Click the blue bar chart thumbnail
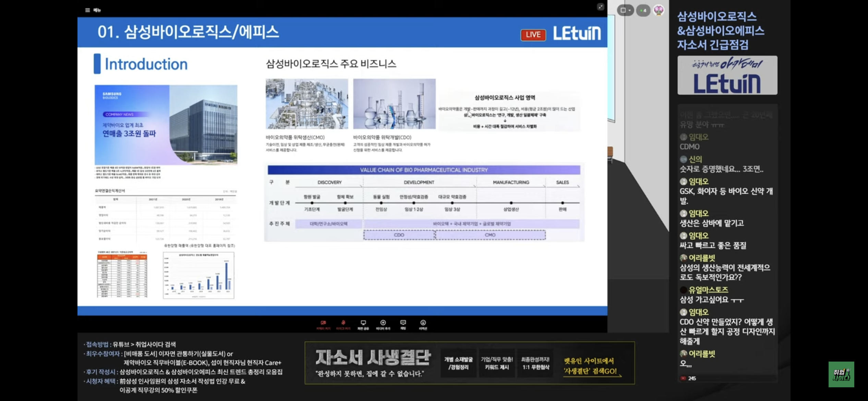The height and width of the screenshot is (401, 868). [x=198, y=276]
